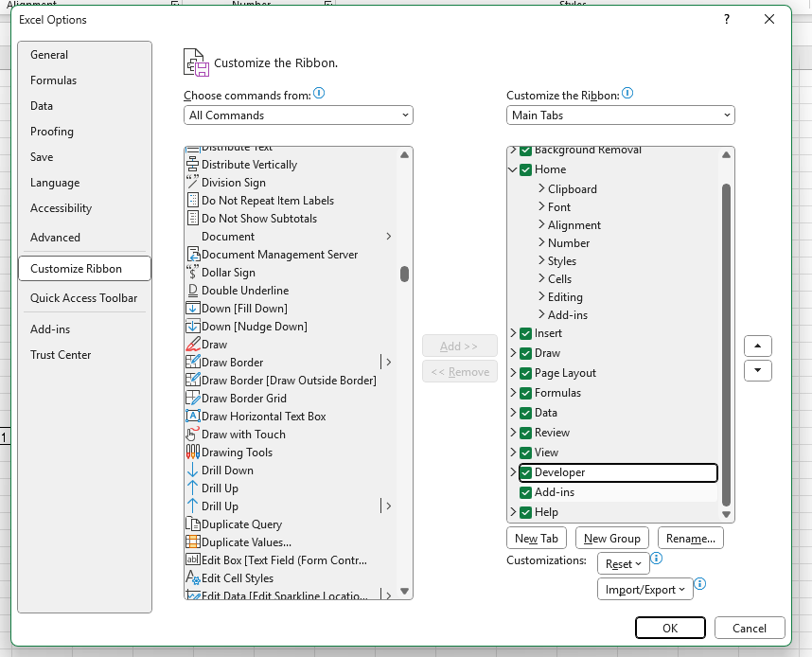Select the Duplicate Values icon
The height and width of the screenshot is (657, 812).
click(x=193, y=542)
